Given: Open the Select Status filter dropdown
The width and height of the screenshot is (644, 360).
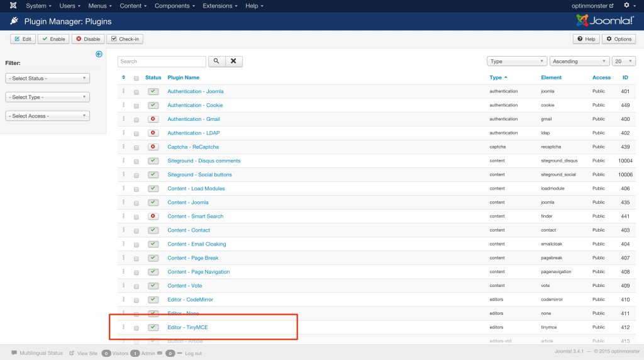Looking at the screenshot, I should pos(48,78).
